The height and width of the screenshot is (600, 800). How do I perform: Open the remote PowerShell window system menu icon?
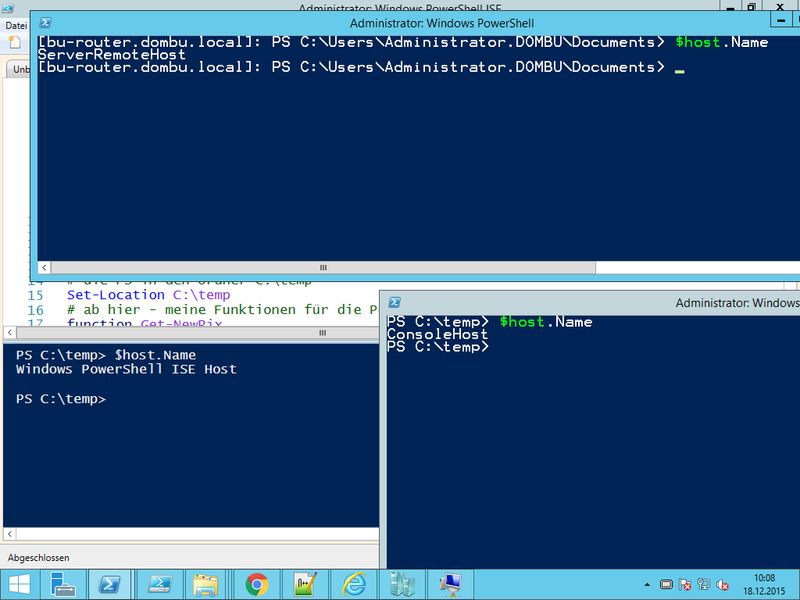tap(45, 22)
